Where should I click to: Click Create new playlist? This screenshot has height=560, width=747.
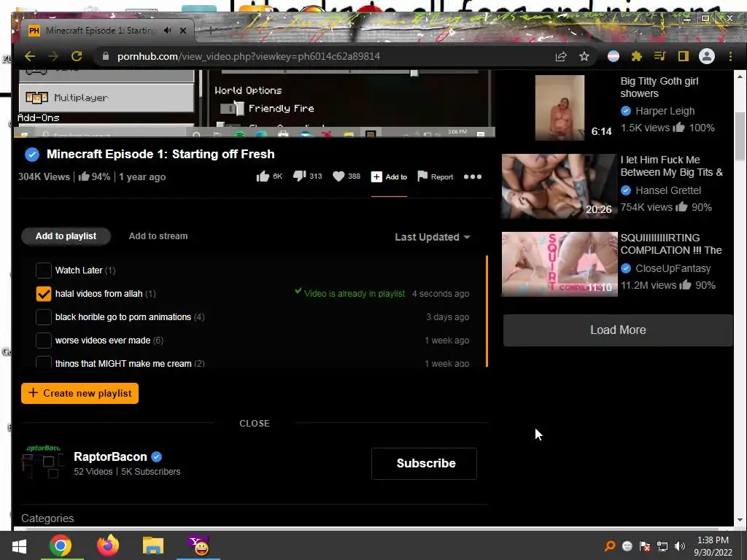click(x=80, y=393)
